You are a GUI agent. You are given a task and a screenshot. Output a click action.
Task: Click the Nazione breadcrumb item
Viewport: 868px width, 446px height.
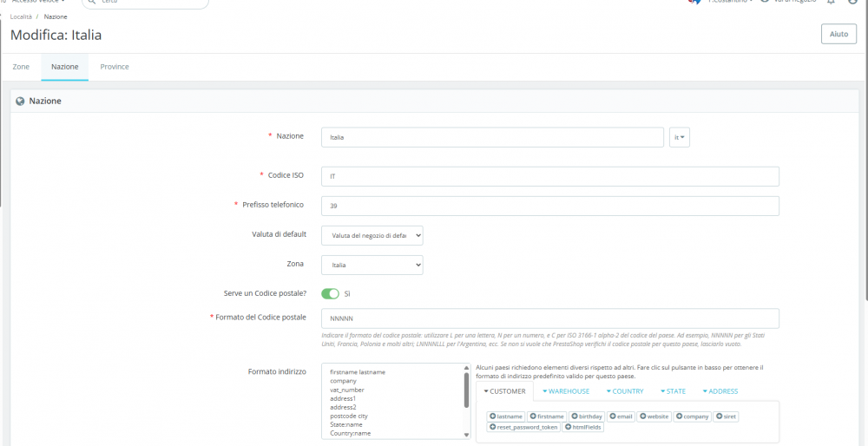click(56, 16)
